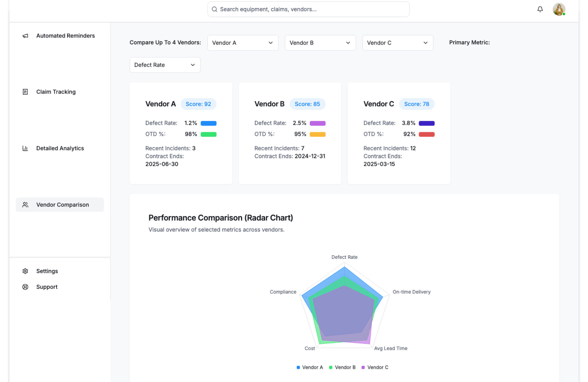Toggle Vendor B in chart legend
588x382 pixels.
(342, 367)
